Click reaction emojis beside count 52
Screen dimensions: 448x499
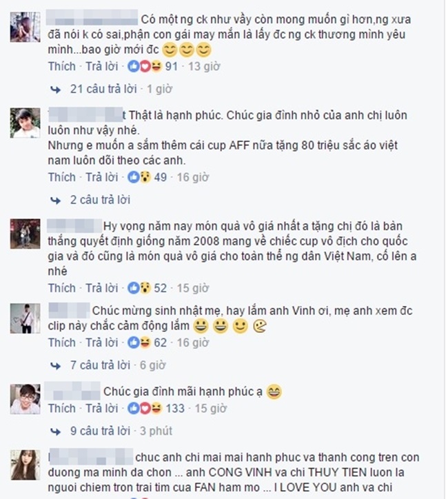point(139,288)
